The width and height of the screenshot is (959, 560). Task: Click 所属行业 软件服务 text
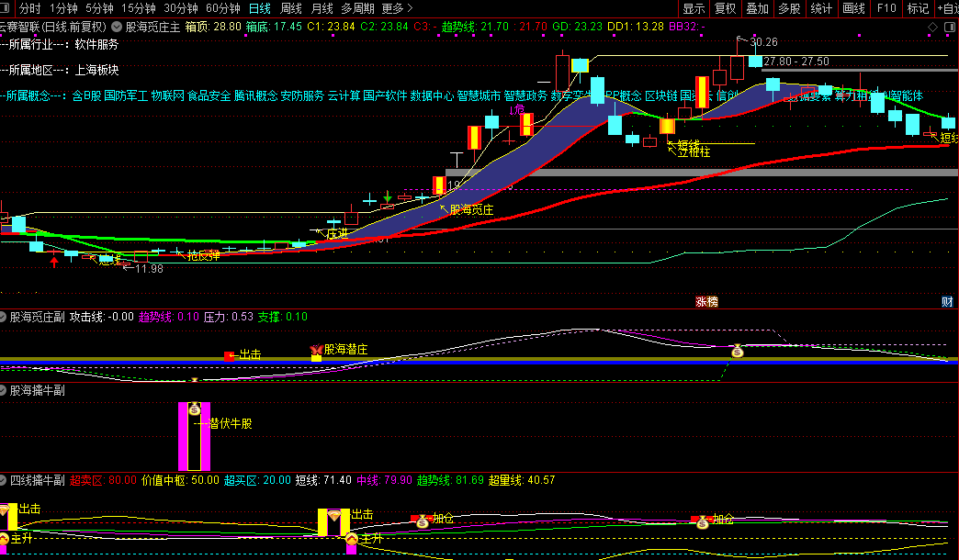pos(60,45)
